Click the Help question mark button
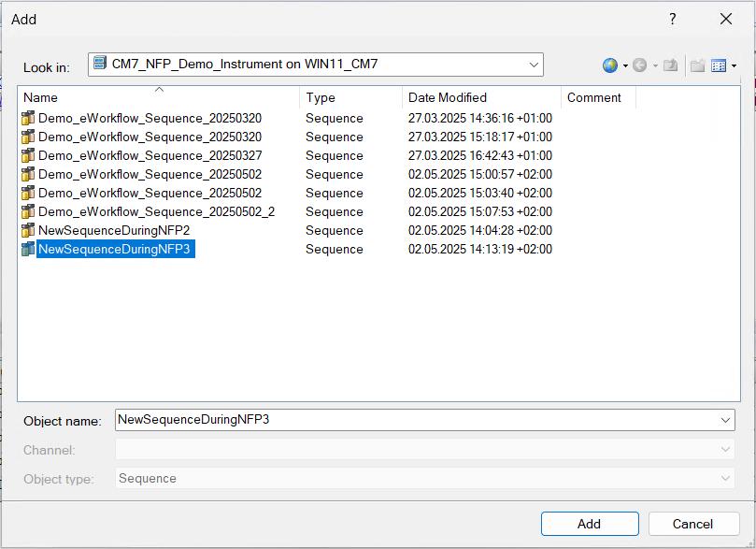This screenshot has width=756, height=549. [x=673, y=19]
